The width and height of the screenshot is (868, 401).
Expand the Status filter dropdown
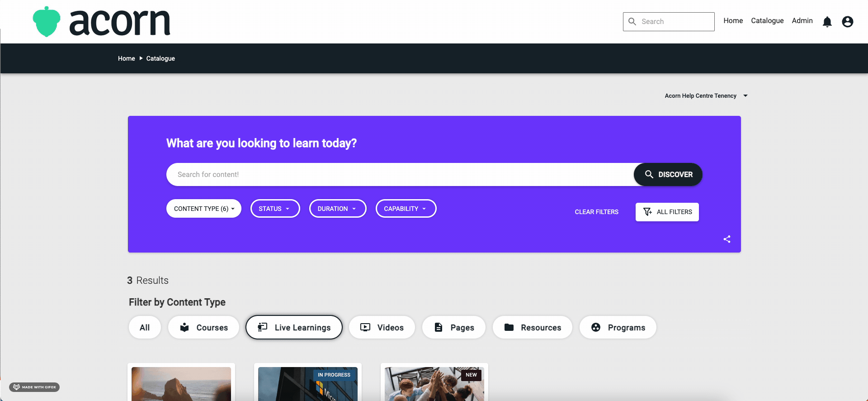point(275,209)
